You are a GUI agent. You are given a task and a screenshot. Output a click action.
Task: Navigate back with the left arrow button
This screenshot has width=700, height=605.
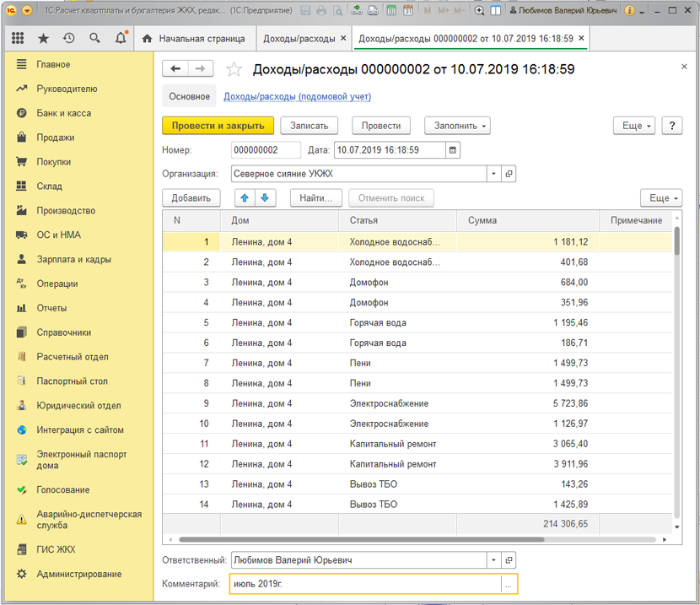tap(175, 69)
